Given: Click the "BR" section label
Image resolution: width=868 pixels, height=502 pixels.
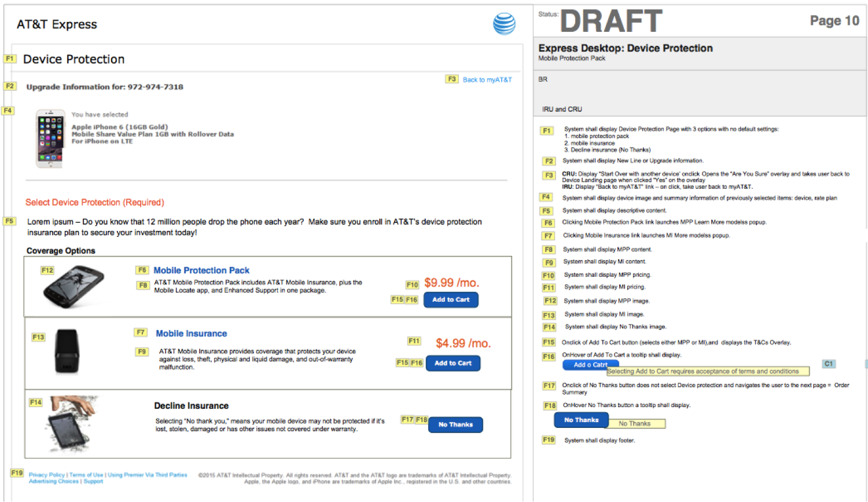Looking at the screenshot, I should (543, 79).
